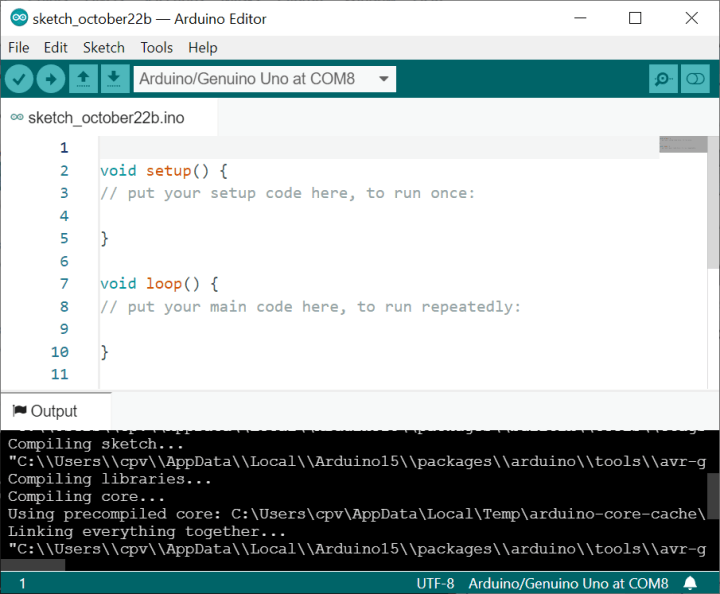Click the notification bell in status bar
This screenshot has width=720, height=594.
click(x=690, y=583)
